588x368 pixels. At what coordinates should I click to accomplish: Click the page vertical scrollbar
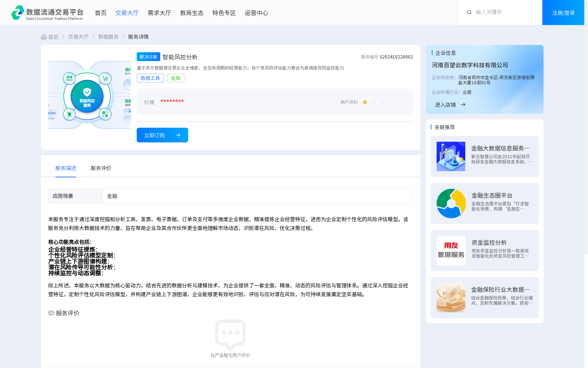[x=586, y=127]
